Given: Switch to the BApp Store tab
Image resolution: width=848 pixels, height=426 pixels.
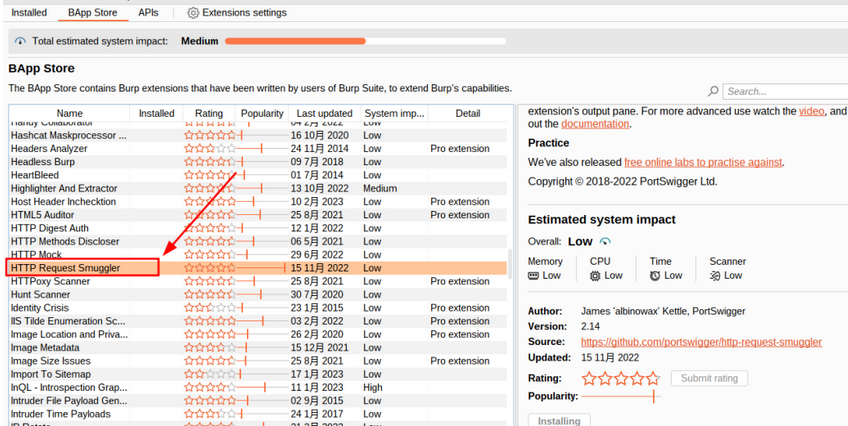Looking at the screenshot, I should point(92,12).
